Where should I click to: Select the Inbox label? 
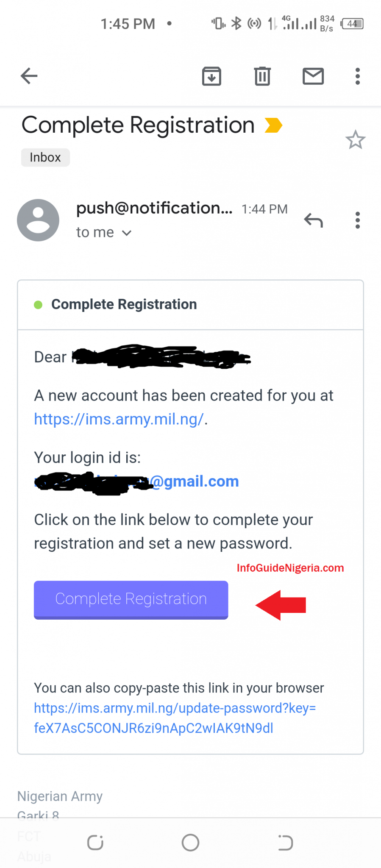[45, 157]
